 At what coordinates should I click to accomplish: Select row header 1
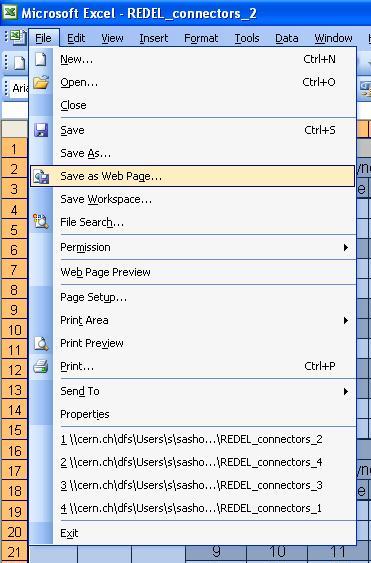coord(14,148)
